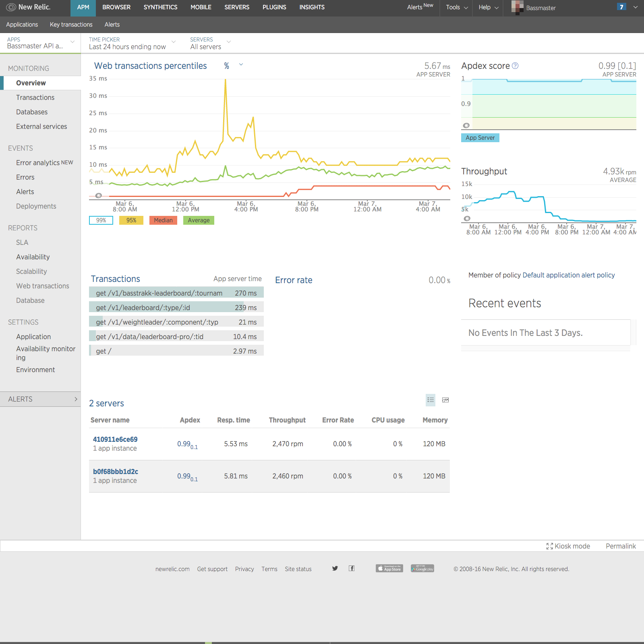Open Site status footer link
The height and width of the screenshot is (644, 644).
298,569
